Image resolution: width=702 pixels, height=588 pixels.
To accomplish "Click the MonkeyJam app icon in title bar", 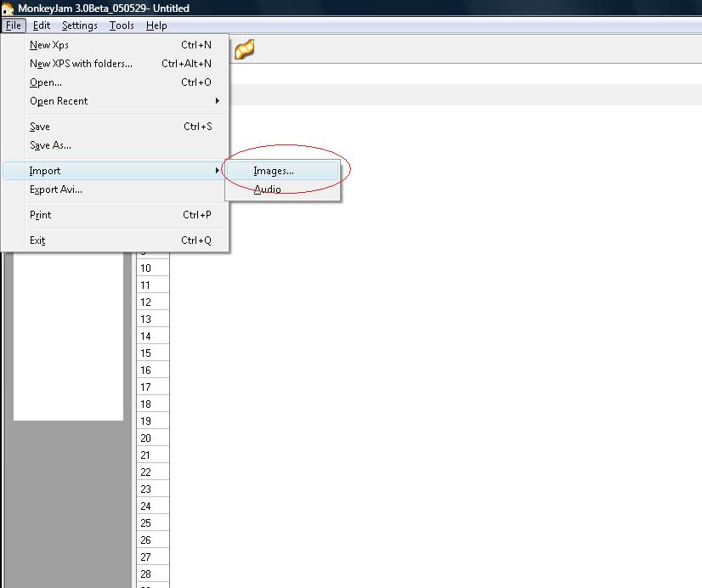I will point(7,8).
